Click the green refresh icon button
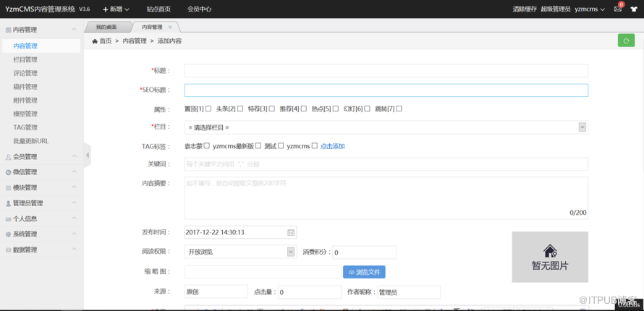The image size is (644, 311). coord(626,41)
